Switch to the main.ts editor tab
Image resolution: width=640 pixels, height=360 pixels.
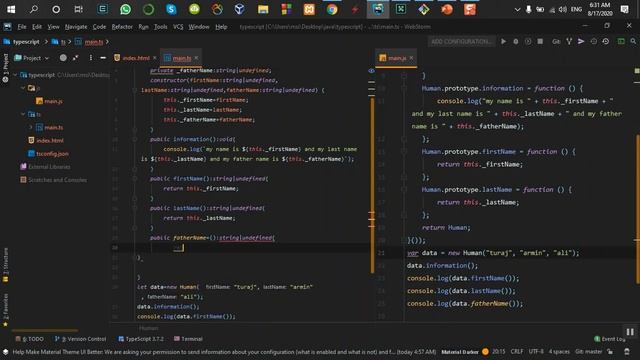tap(181, 58)
